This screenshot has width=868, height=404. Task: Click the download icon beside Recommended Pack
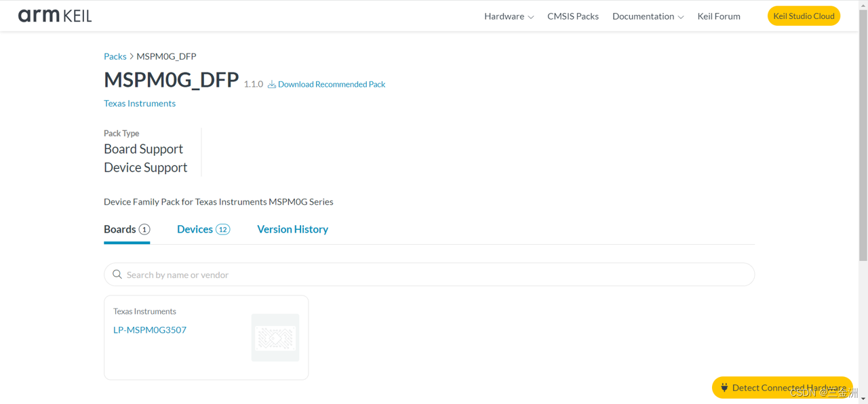click(271, 85)
